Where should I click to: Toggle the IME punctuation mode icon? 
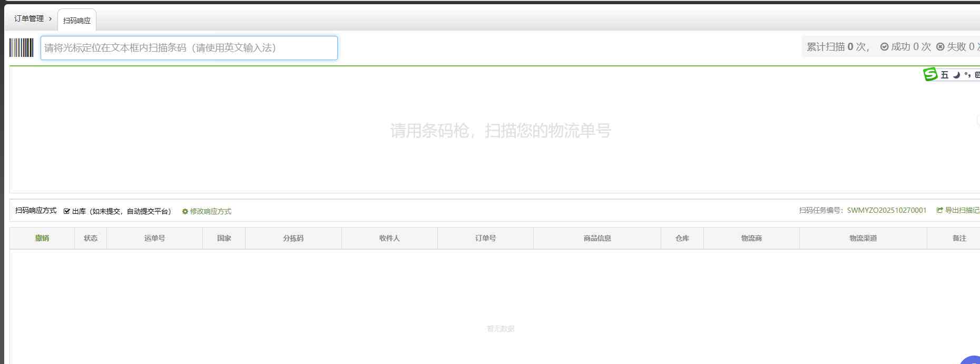coord(967,75)
